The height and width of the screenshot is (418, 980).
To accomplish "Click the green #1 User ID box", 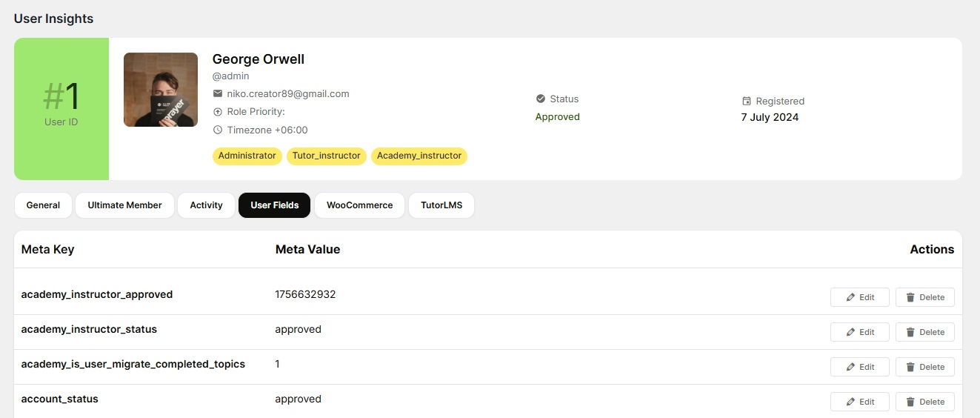I will click(61, 109).
